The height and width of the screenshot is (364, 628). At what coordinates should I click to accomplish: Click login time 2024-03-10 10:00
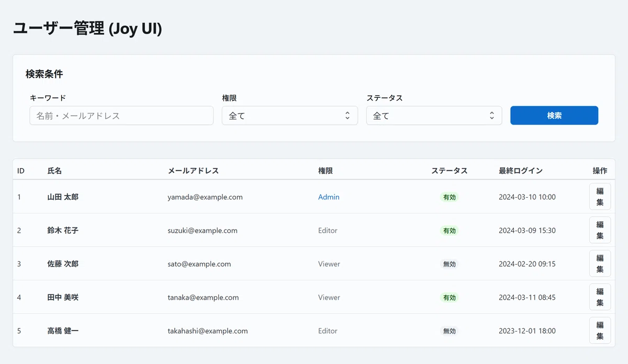tap(527, 197)
